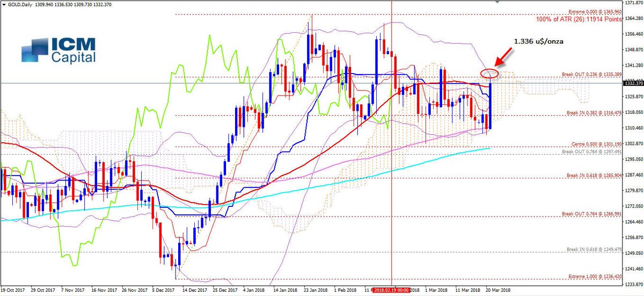Click price scale value 1310.460
644x296 pixels.
pos(634,128)
